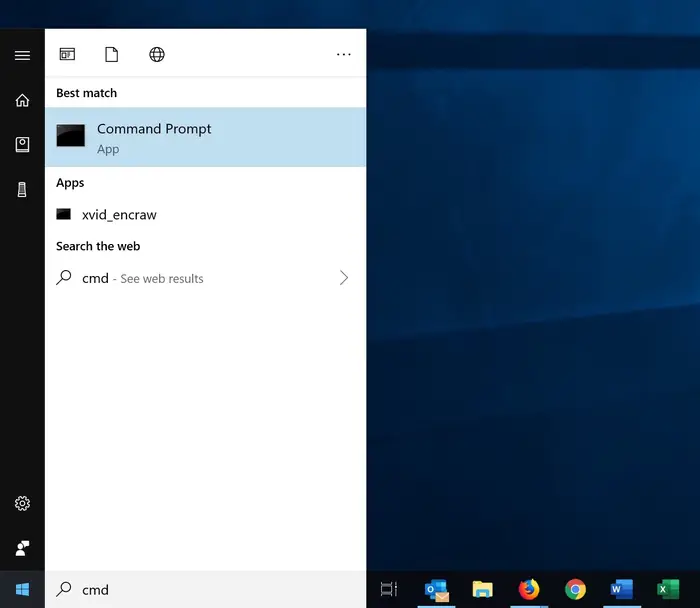
Task: Open Microsoft Word from taskbar
Action: [621, 589]
